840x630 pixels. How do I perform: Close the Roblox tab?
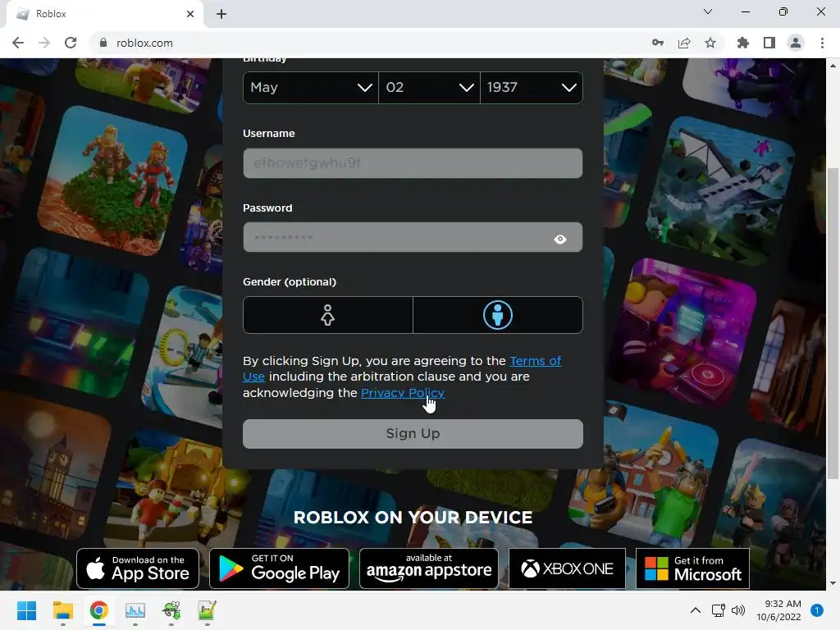(x=190, y=14)
